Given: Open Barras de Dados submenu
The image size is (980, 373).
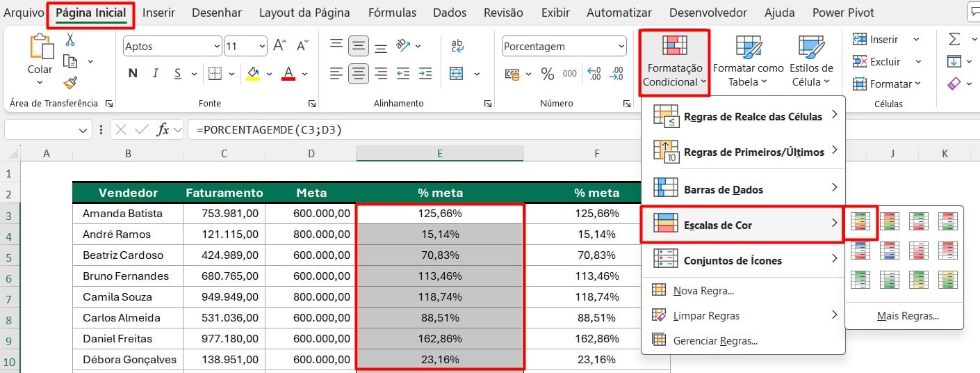Looking at the screenshot, I should coord(743,189).
